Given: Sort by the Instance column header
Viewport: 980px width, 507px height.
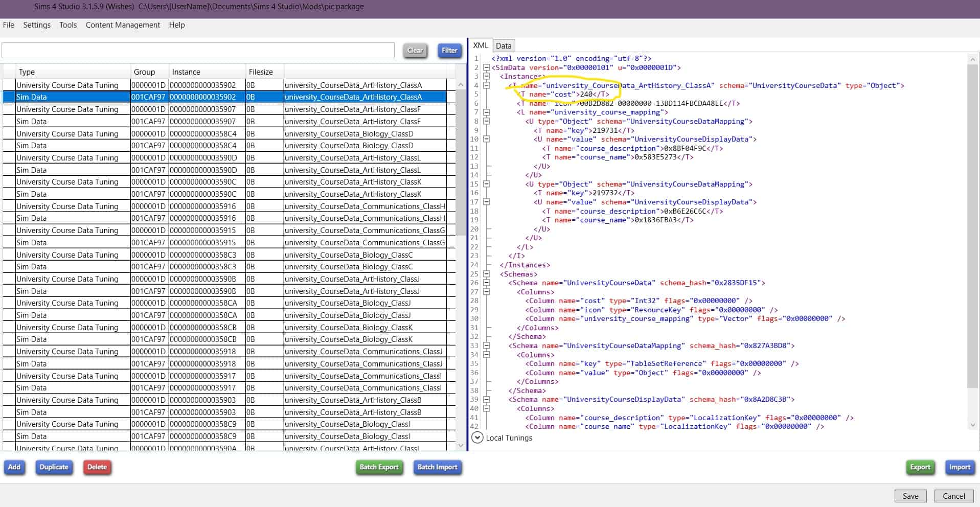Looking at the screenshot, I should (x=186, y=72).
